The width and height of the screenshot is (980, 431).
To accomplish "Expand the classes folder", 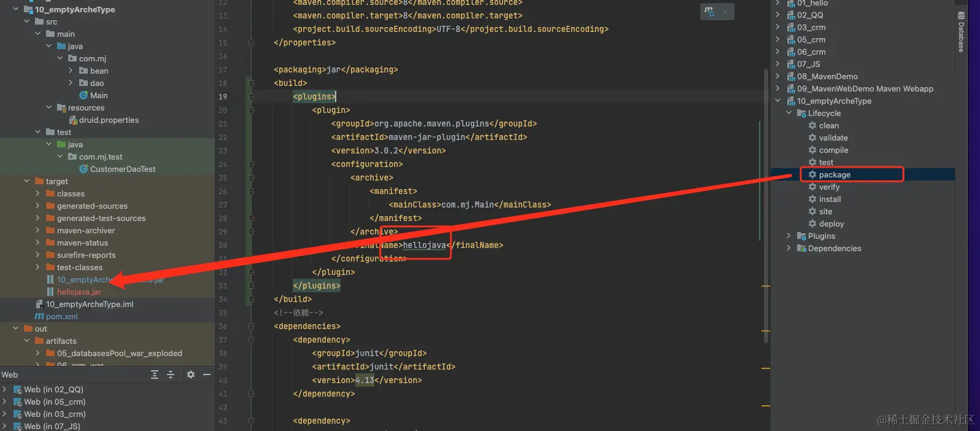I will 38,194.
